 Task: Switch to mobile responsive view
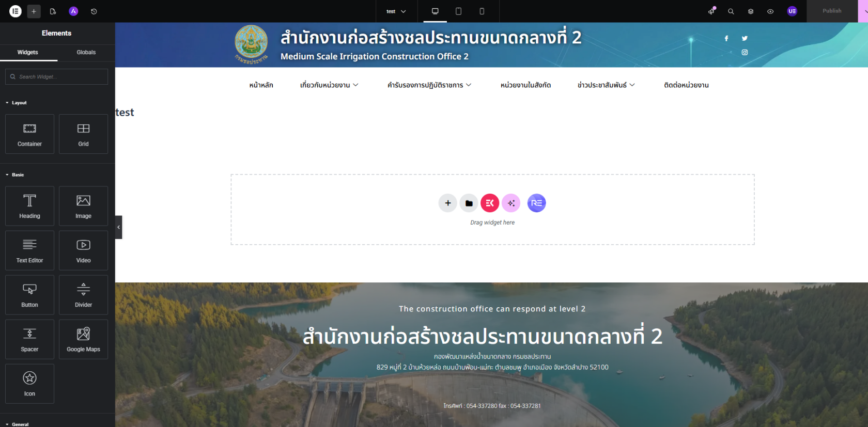coord(482,11)
